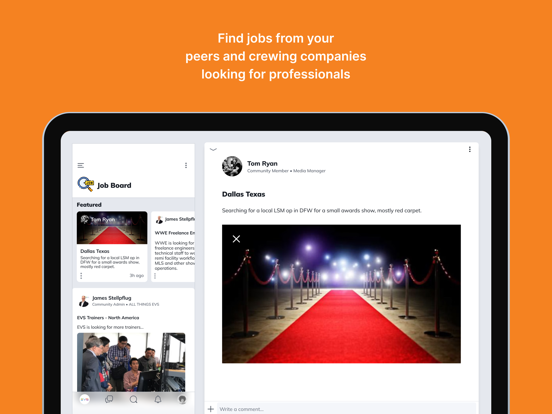
Task: Click the James Stellpflug name on the EVS Trainers post
Action: pos(112,298)
